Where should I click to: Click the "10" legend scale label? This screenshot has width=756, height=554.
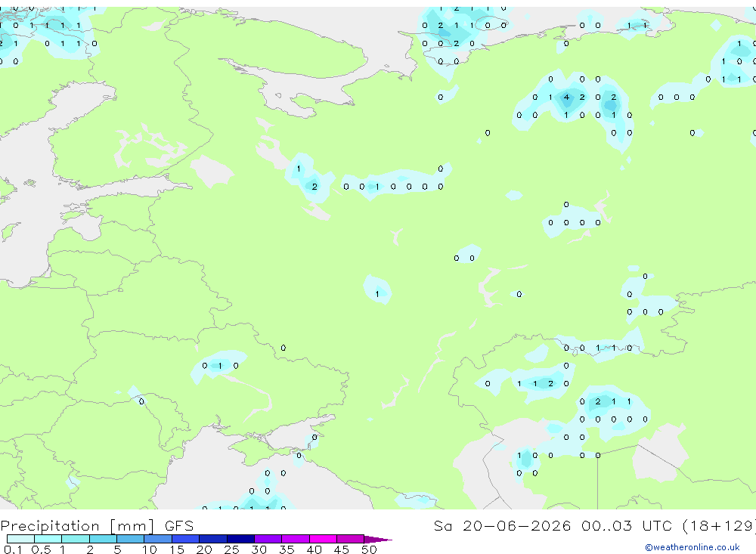[150, 549]
